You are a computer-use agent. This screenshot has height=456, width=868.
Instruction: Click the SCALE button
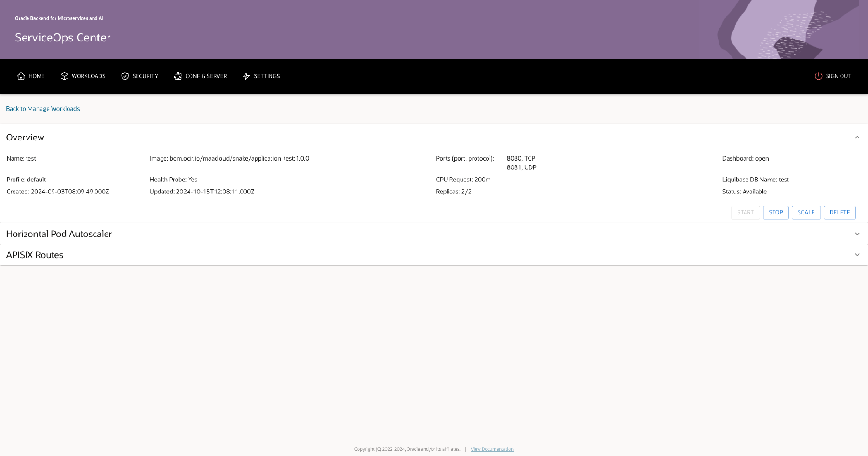[806, 212]
